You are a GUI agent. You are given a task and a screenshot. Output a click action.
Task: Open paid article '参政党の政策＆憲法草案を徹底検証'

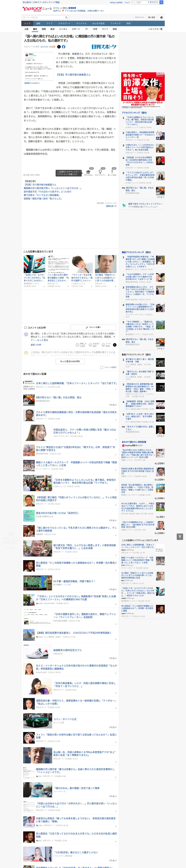(x=137, y=471)
